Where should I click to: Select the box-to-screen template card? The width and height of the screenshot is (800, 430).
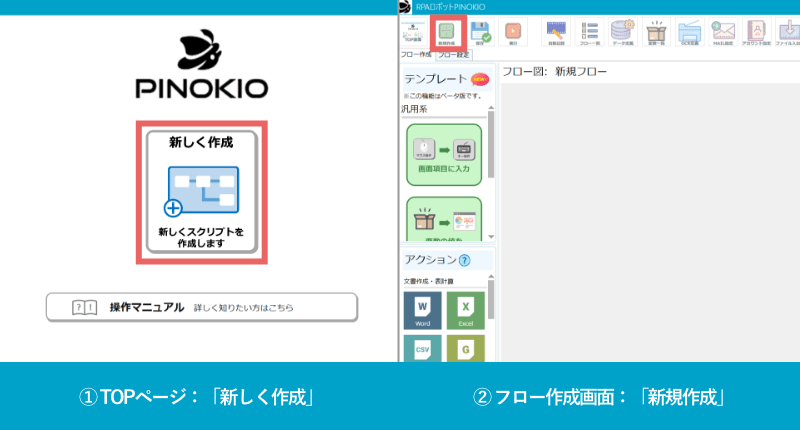point(444,219)
